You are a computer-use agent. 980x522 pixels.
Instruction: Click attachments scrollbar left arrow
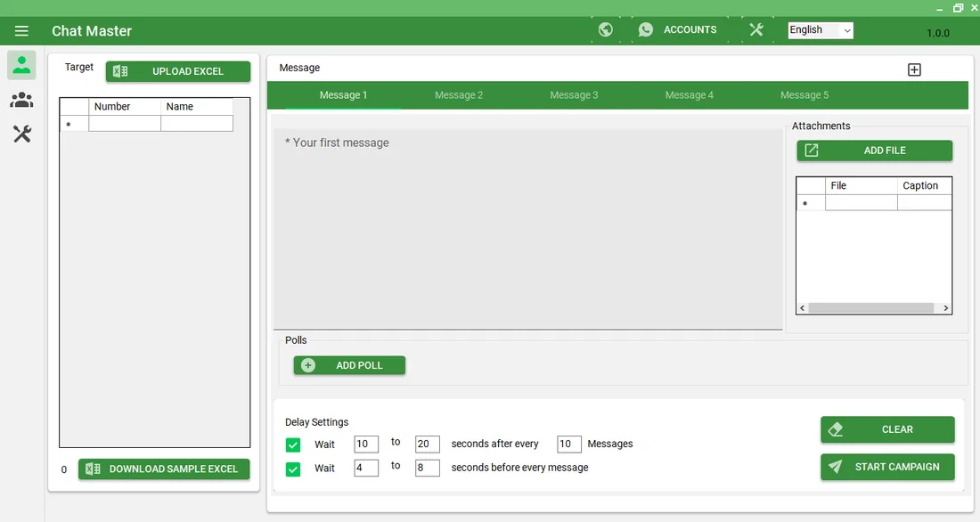803,308
